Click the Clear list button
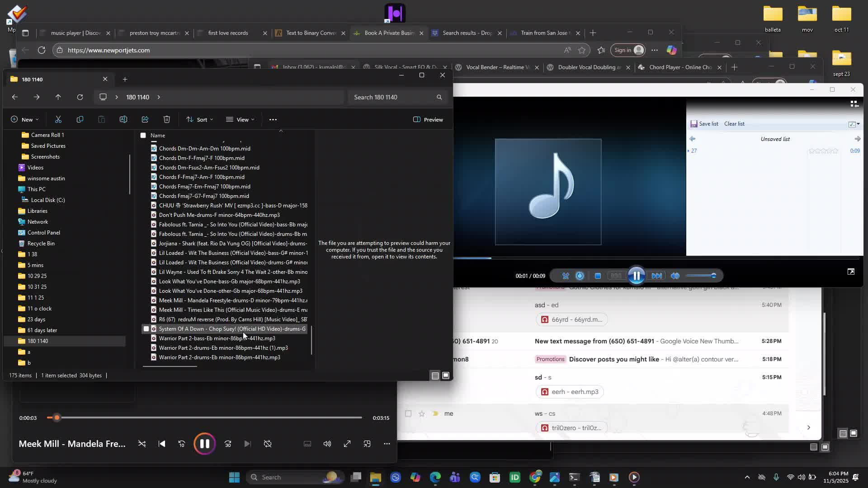868x488 pixels. click(x=734, y=124)
